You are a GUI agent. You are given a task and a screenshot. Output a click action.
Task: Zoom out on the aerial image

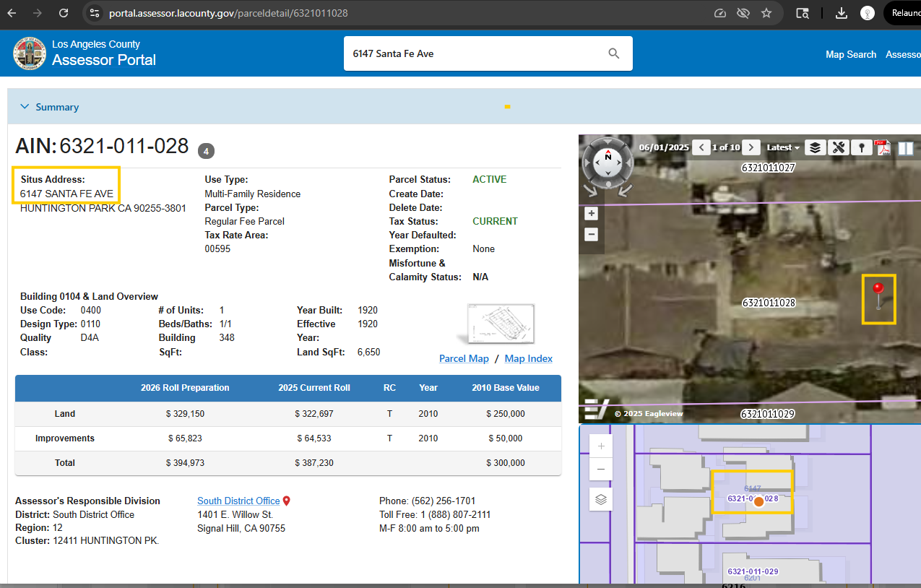click(591, 234)
